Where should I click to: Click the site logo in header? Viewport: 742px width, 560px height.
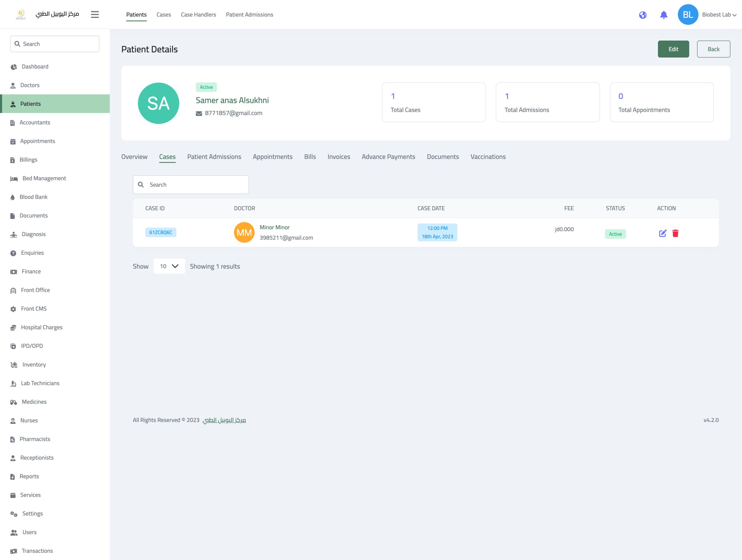pyautogui.click(x=21, y=14)
